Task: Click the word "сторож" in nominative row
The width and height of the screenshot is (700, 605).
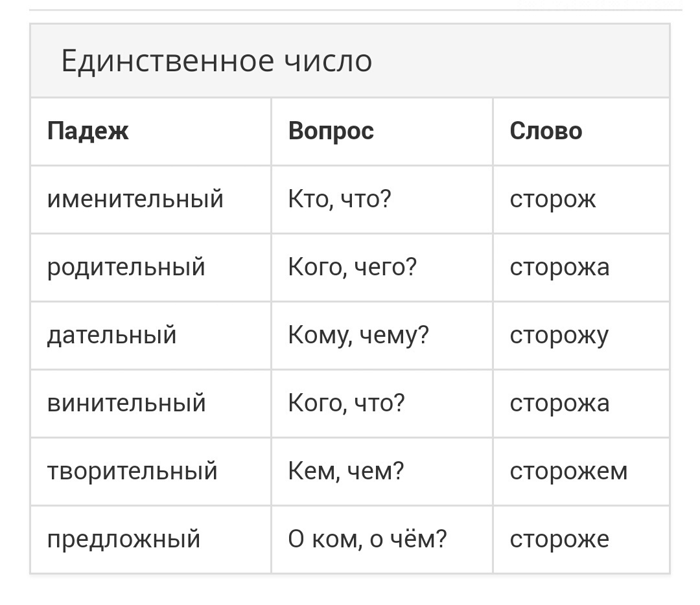Action: pyautogui.click(x=553, y=199)
